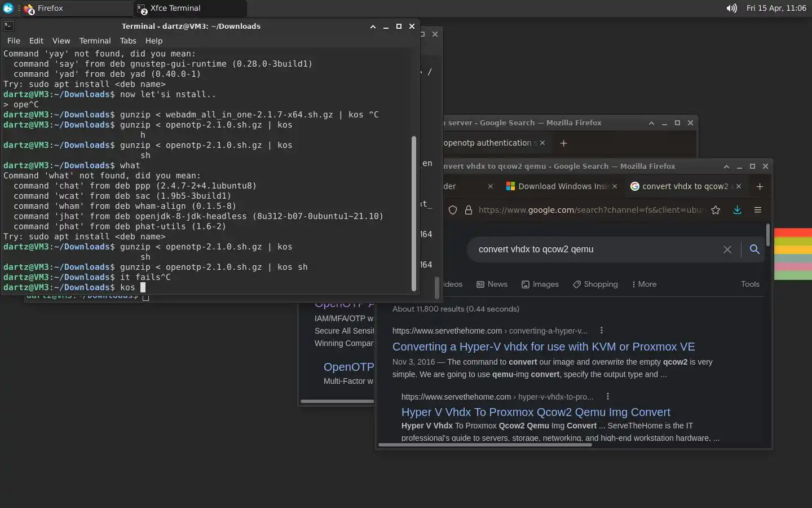
Task: Close the convert vhdx to qcow2 tab
Action: tap(739, 186)
